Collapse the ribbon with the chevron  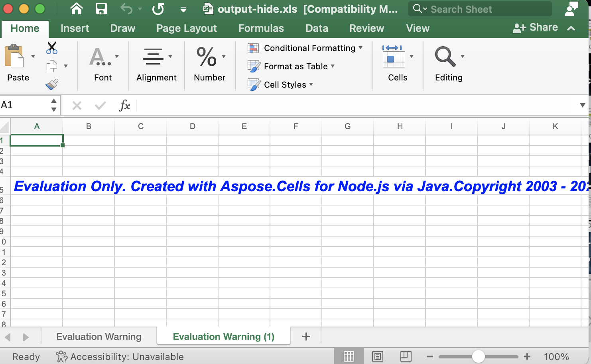point(571,28)
